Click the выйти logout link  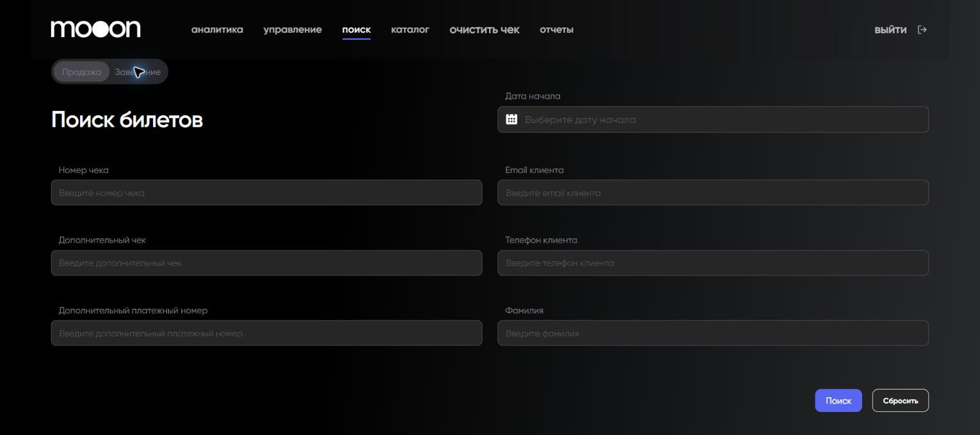coord(890,29)
